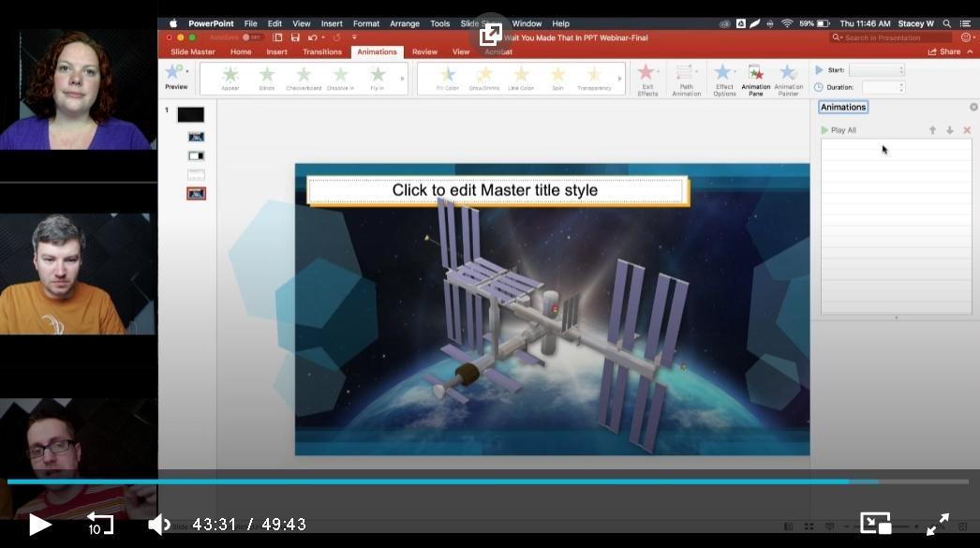Open the macOS Notification Center icon
This screenshot has width=980, height=548.
point(966,23)
